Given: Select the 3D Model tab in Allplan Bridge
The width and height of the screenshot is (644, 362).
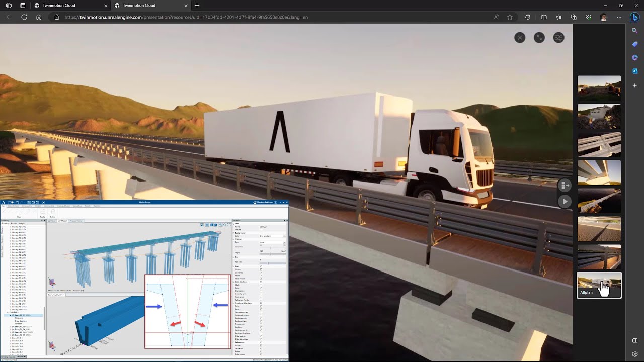Looking at the screenshot, I should [x=62, y=221].
